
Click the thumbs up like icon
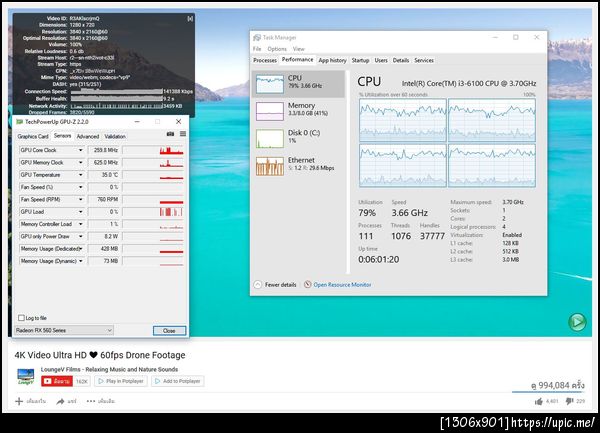click(x=539, y=401)
